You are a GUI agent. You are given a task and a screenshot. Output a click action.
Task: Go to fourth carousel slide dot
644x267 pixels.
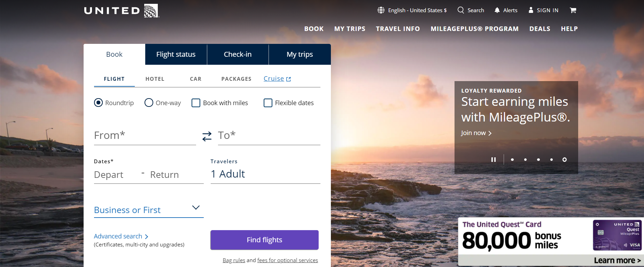(x=551, y=159)
